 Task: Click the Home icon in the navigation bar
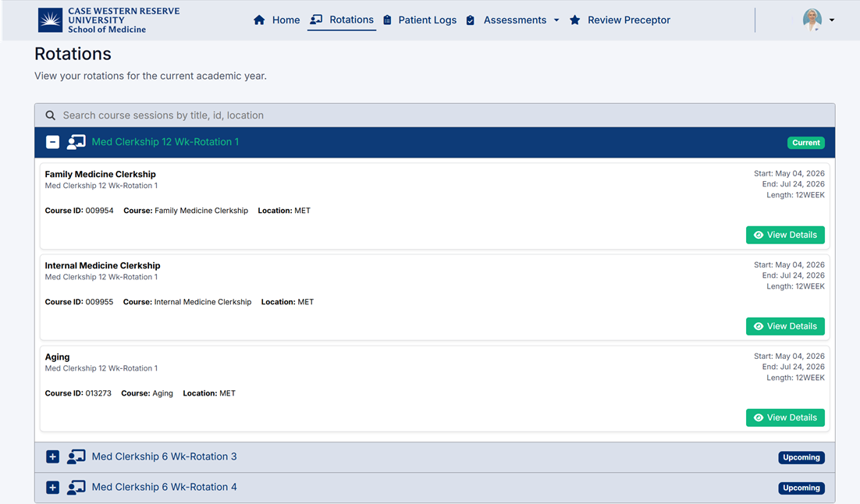pos(259,20)
